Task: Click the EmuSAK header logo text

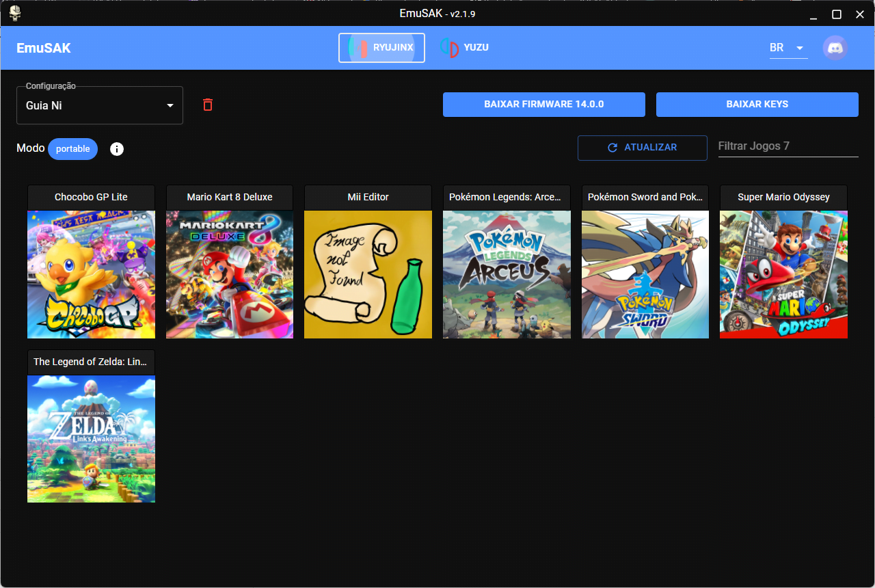Action: tap(44, 48)
